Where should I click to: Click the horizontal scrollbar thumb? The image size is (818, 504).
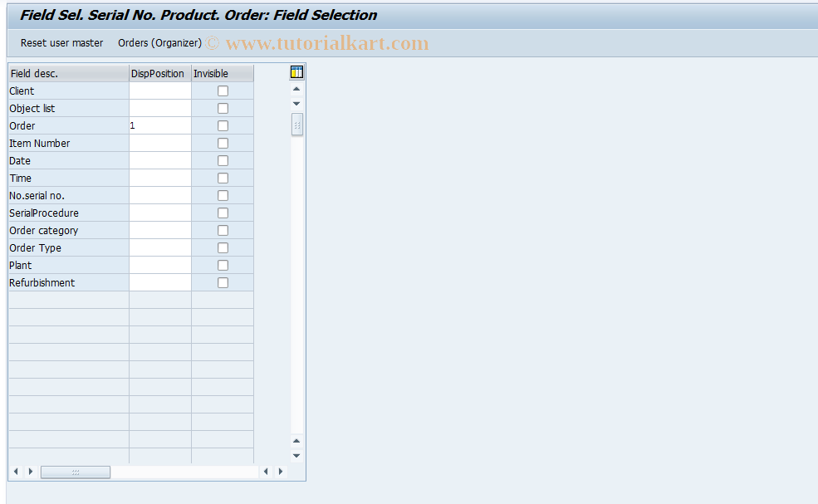click(76, 472)
